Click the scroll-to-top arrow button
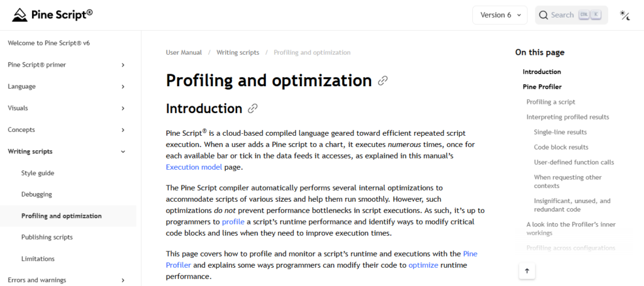The width and height of the screenshot is (644, 286). 527,271
